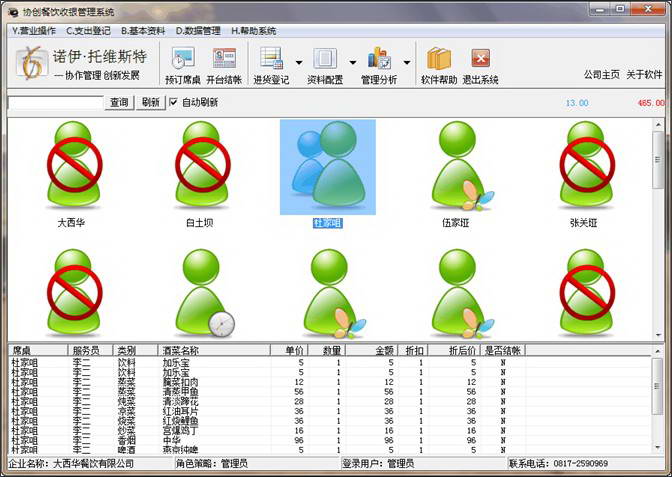Viewport: 672px width, 477px height.
Task: Click the order list scroll-up arrow
Action: coord(658,351)
